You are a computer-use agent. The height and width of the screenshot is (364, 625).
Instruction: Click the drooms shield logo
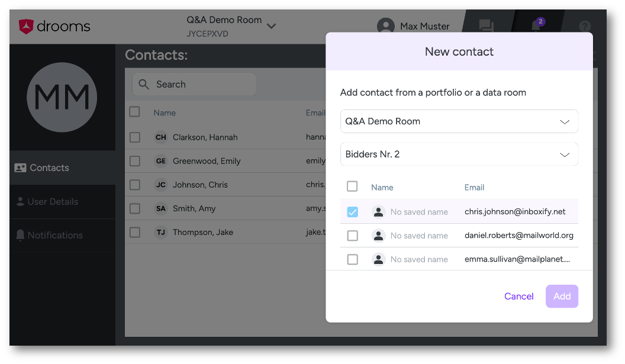click(x=26, y=26)
